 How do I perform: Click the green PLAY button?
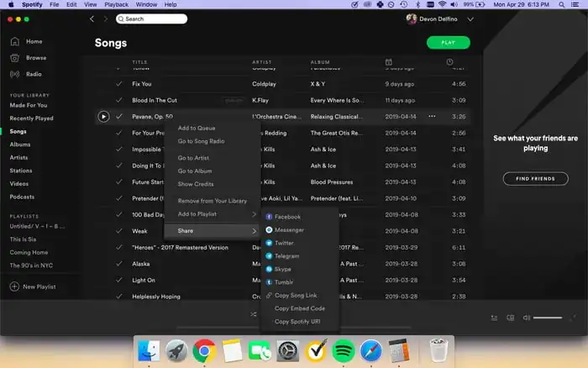click(x=448, y=42)
